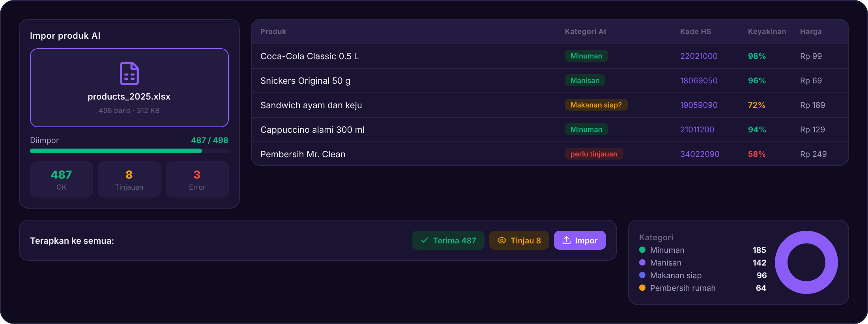Image resolution: width=868 pixels, height=324 pixels.
Task: Open the 8 Tinjauan stat card
Action: point(129,179)
